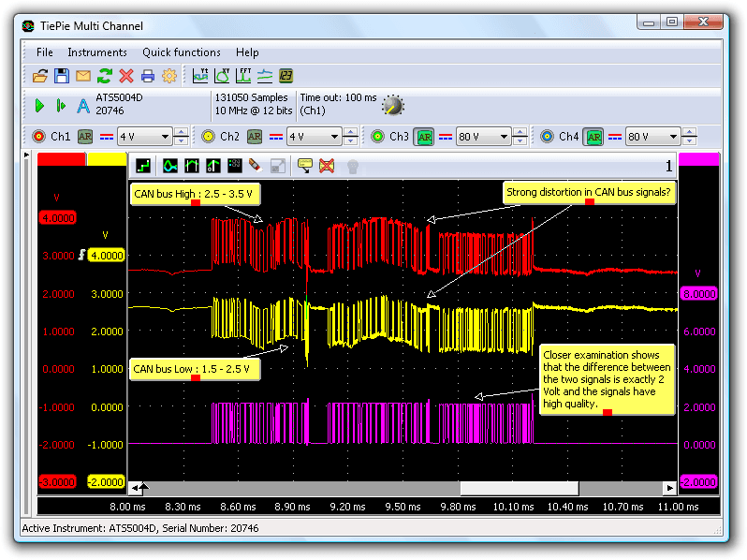Screen dimensions: 747x560
Task: Perform a single-shot measurement with the step-play icon
Action: (61, 105)
